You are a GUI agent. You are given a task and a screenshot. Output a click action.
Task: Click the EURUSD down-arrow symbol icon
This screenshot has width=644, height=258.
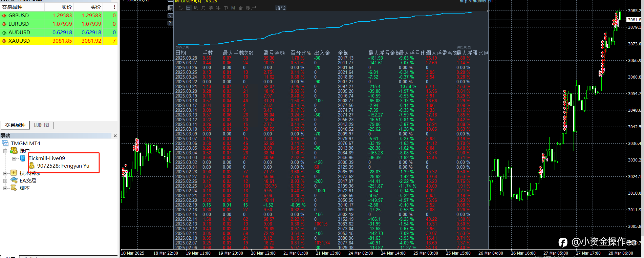click(4, 24)
